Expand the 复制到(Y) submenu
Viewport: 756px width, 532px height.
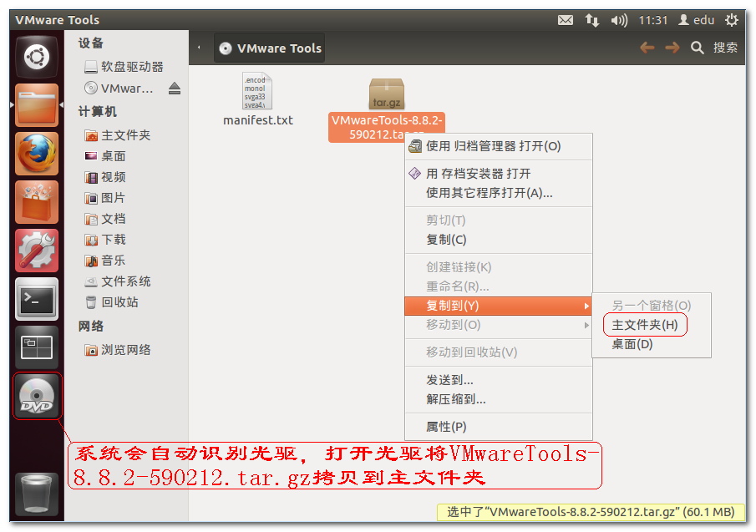tap(498, 306)
